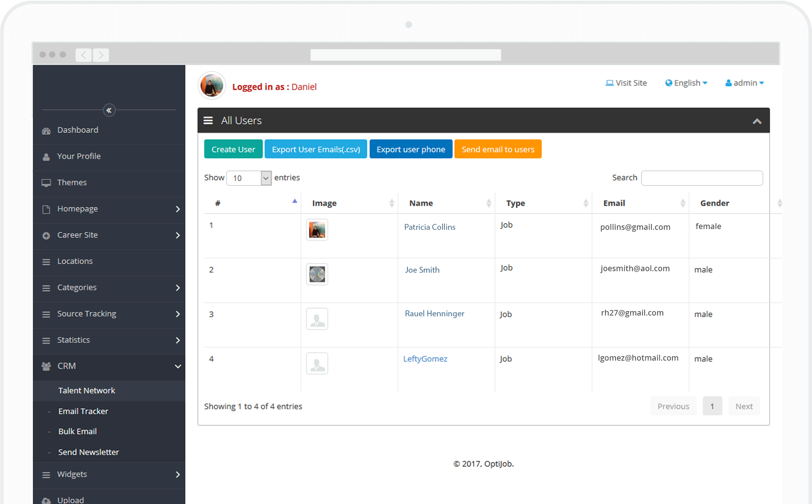Click the browser forward arrow button
Viewport: 812px width, 504px height.
click(x=101, y=55)
